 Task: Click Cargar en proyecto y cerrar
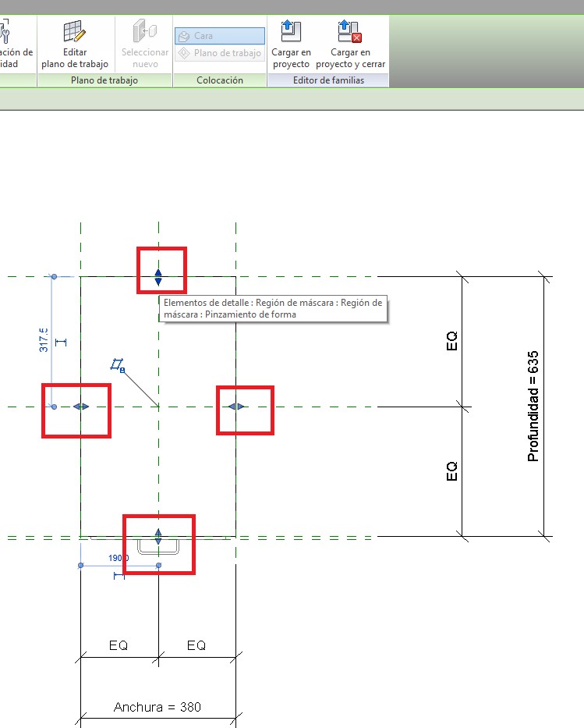click(x=349, y=32)
